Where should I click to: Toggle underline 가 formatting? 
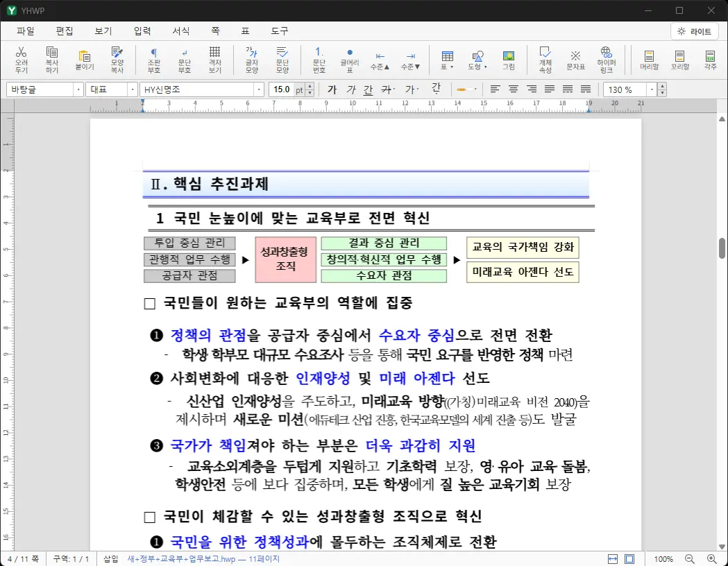[x=369, y=89]
